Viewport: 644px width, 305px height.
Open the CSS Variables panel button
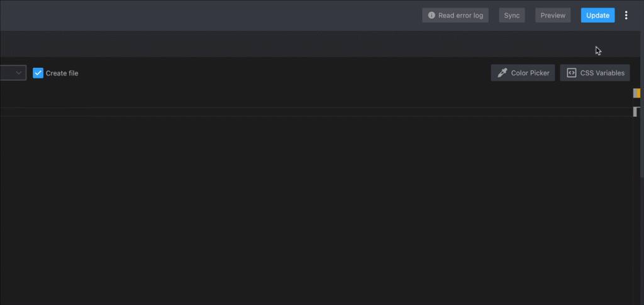[595, 73]
